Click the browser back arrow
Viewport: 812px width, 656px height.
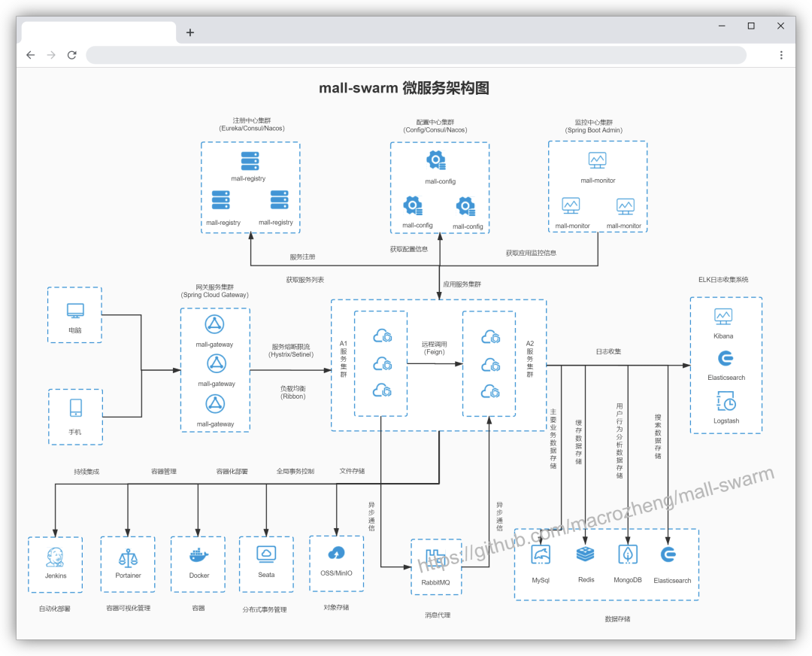tap(31, 55)
